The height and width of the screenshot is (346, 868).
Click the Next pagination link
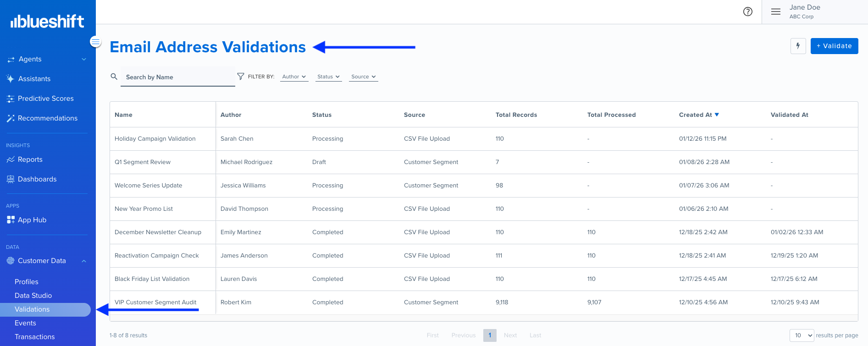tap(510, 335)
